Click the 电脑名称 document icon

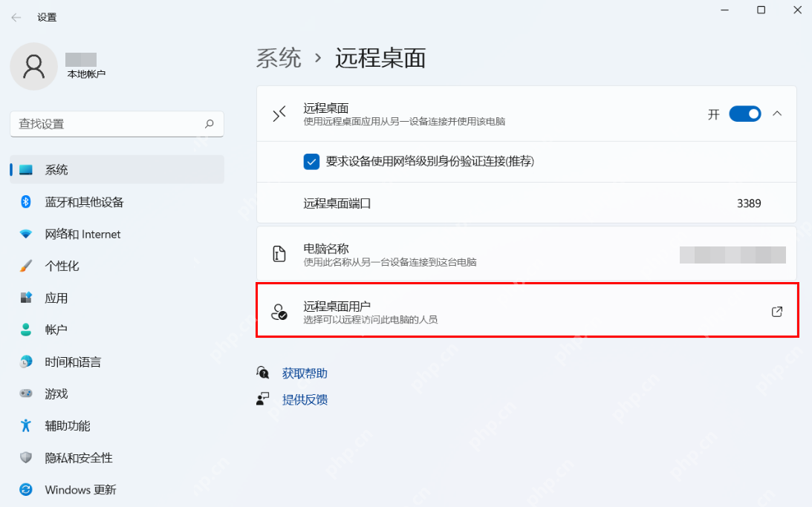279,254
